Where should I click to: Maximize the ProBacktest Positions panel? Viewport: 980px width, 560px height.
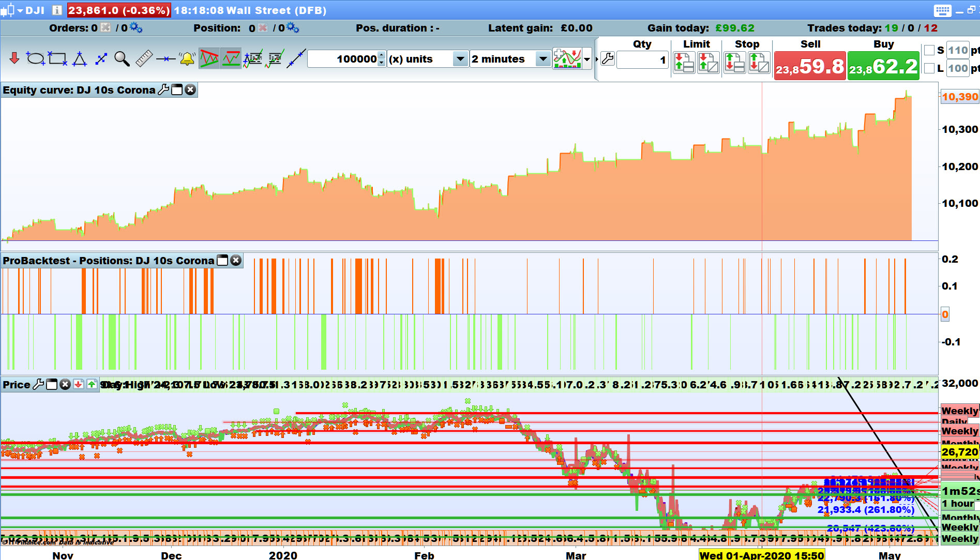coord(222,260)
